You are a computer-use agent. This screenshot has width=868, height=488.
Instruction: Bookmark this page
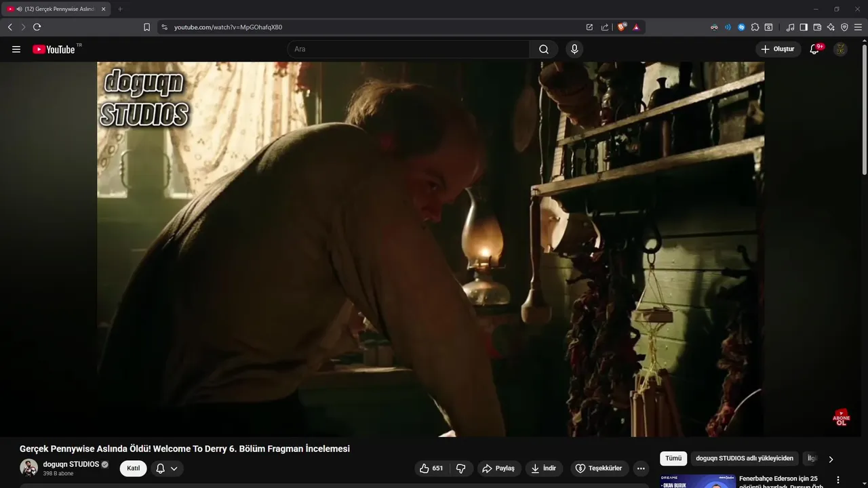146,27
